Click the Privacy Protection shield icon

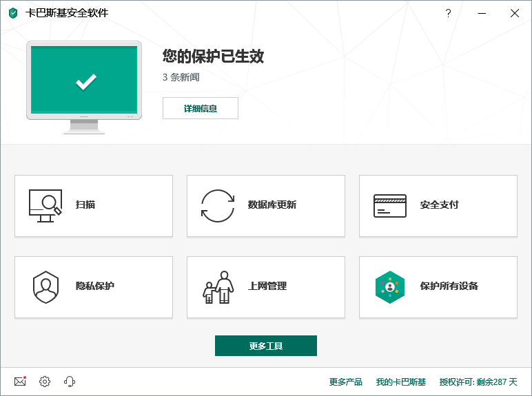click(45, 286)
